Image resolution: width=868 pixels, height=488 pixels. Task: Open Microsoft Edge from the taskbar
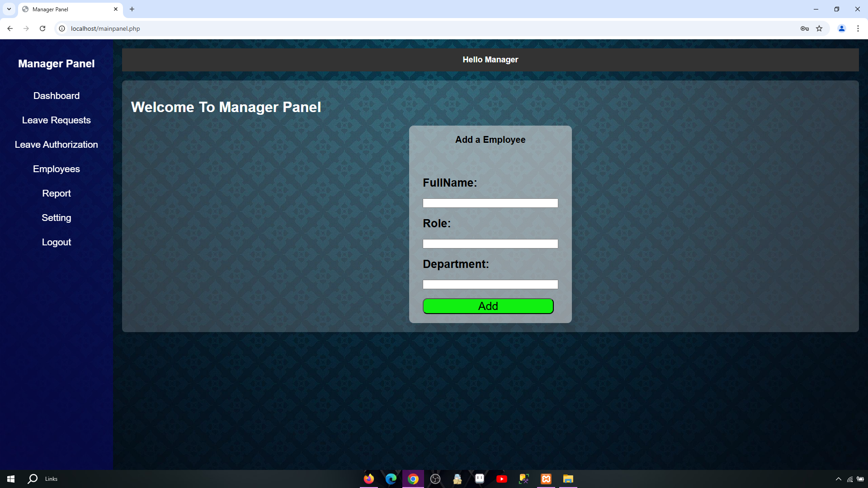[391, 479]
